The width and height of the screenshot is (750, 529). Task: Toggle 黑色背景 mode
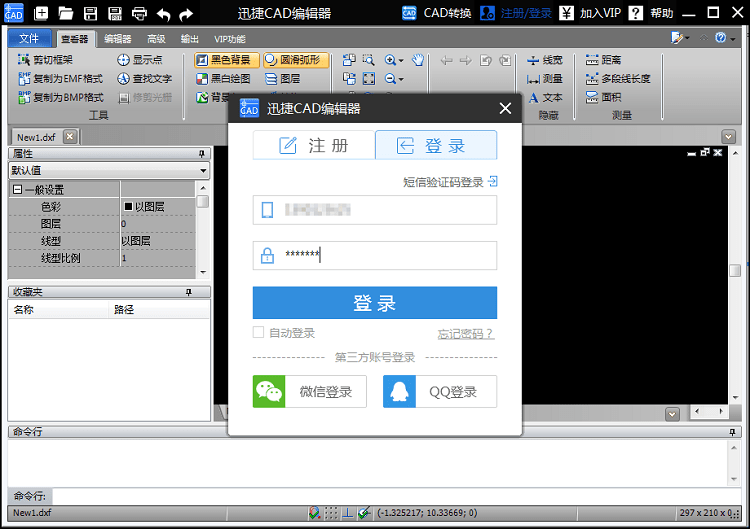(x=226, y=60)
